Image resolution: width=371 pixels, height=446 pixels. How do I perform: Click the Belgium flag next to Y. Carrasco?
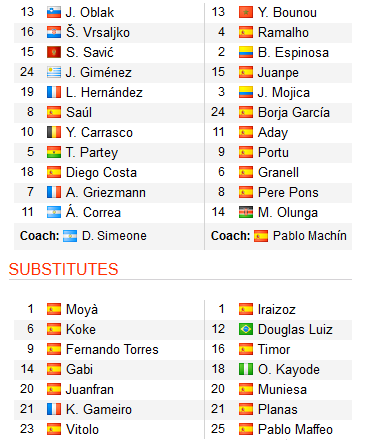click(x=54, y=133)
